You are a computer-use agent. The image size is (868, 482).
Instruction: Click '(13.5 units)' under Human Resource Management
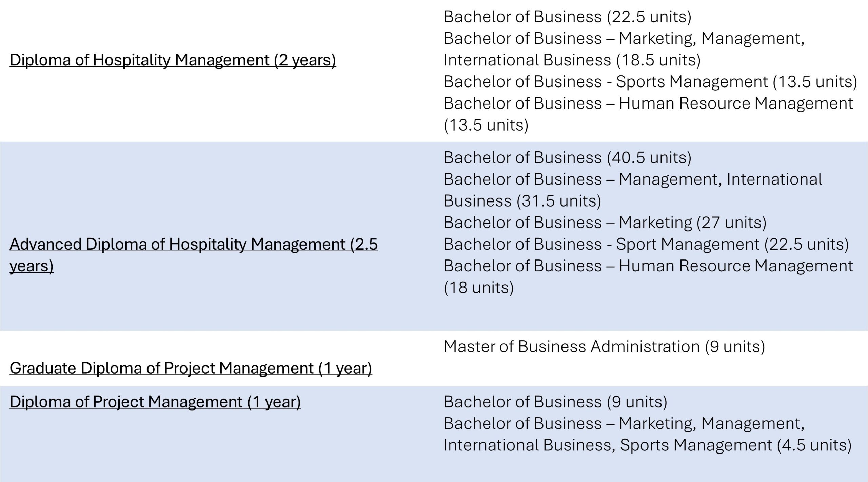click(x=486, y=125)
